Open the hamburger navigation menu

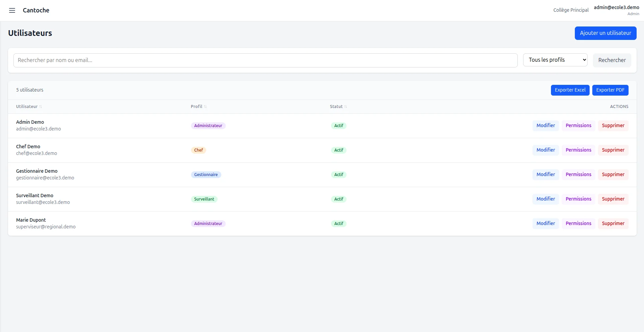12,10
